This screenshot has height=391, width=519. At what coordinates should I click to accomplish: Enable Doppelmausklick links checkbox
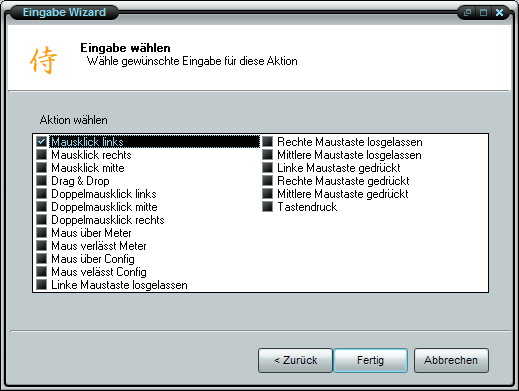pyautogui.click(x=41, y=194)
